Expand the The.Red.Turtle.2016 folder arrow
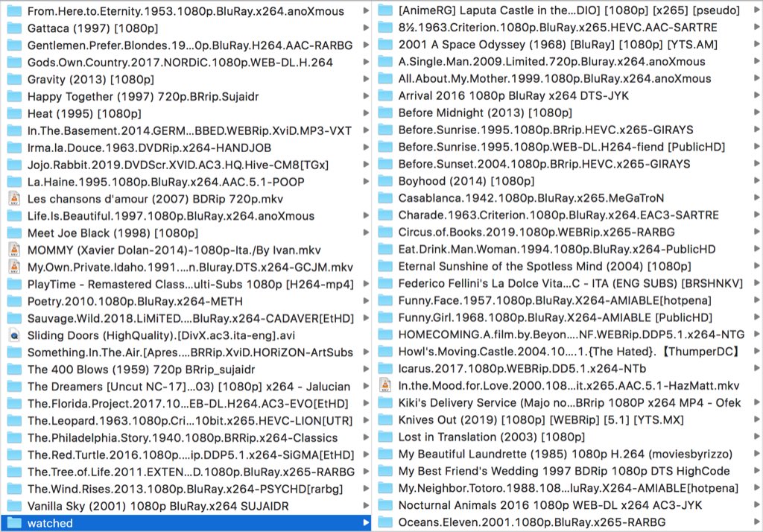The height and width of the screenshot is (532, 763). tap(366, 455)
